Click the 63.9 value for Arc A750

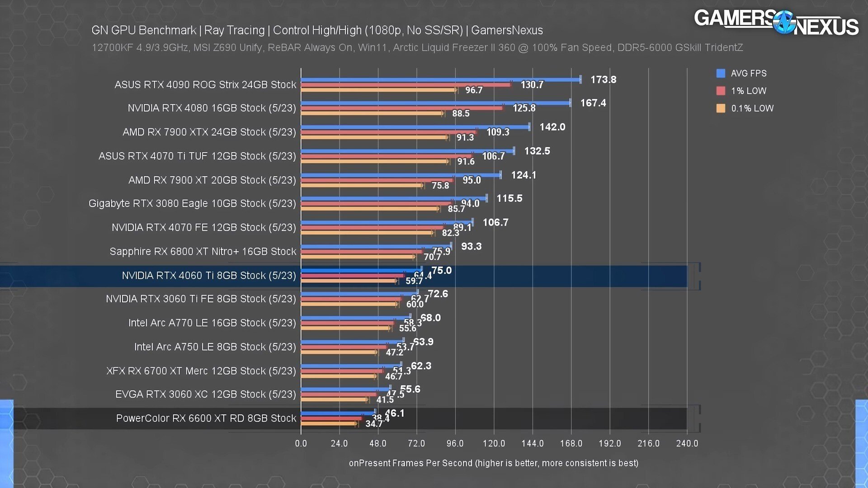pyautogui.click(x=423, y=342)
